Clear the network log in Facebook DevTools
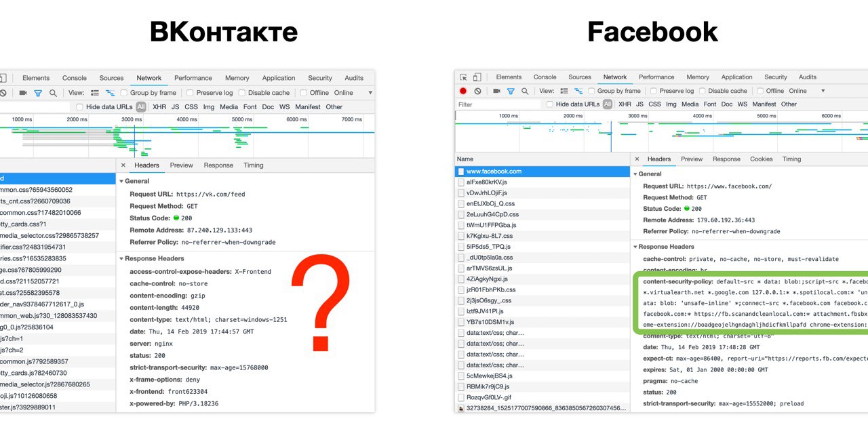Image resolution: width=868 pixels, height=444 pixels. [477, 91]
